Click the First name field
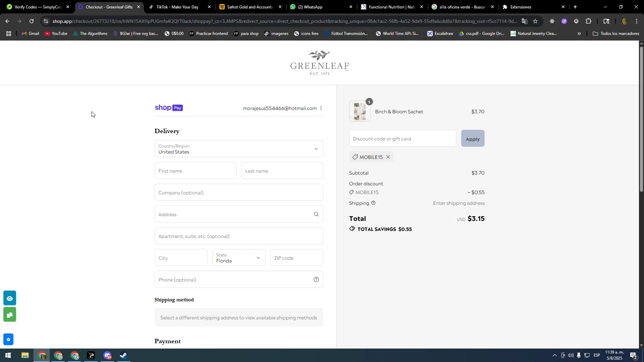The width and height of the screenshot is (644, 362). [195, 171]
